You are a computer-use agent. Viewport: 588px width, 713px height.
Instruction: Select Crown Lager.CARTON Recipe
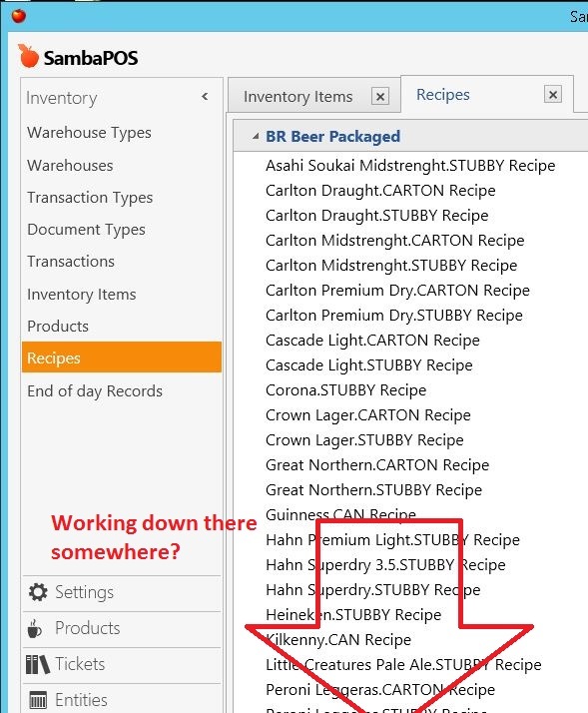368,415
